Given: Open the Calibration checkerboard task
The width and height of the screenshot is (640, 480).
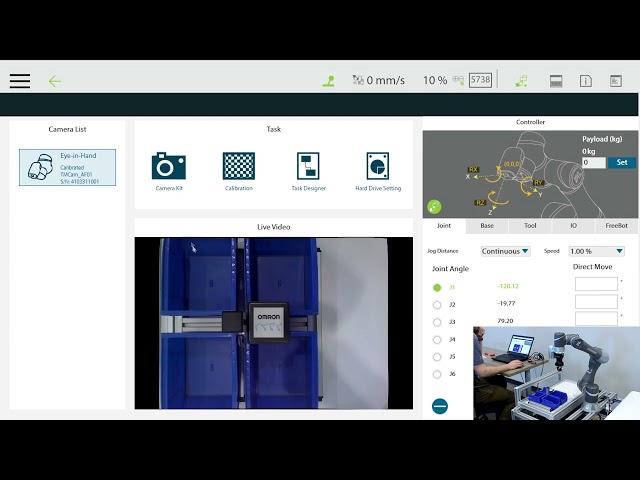Looking at the screenshot, I should click(x=239, y=171).
